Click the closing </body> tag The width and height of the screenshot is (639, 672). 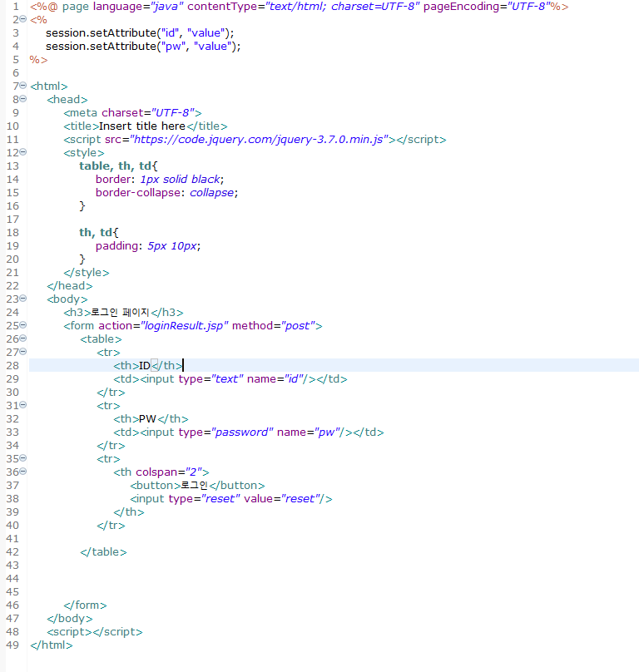(70, 618)
